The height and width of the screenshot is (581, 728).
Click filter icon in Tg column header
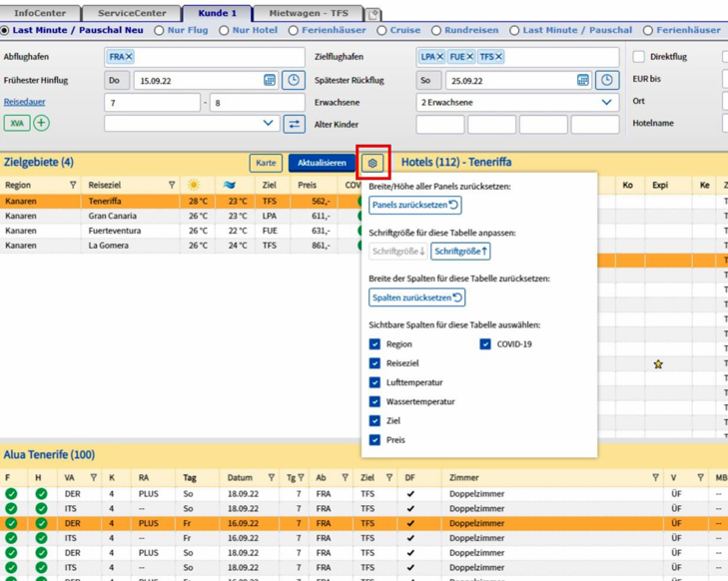[301, 477]
